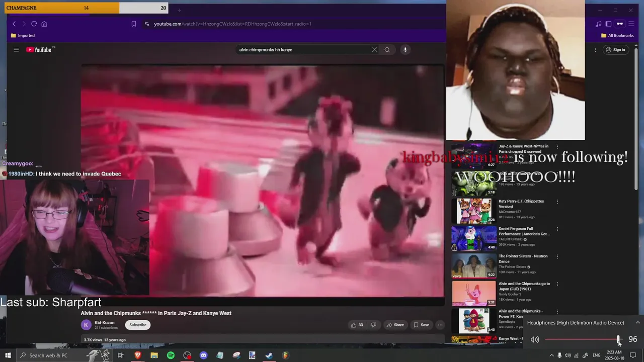
Task: Open options for Pointer Sisters video
Action: pos(557,256)
